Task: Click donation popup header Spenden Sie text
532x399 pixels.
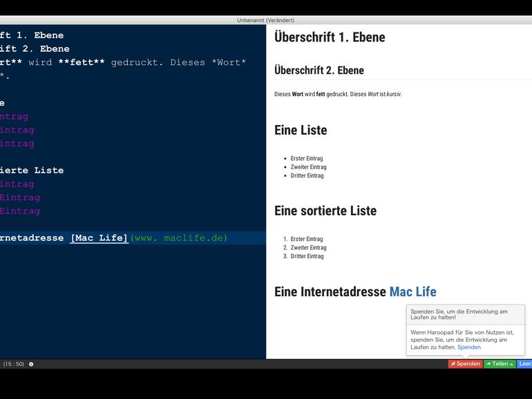Action: (459, 314)
